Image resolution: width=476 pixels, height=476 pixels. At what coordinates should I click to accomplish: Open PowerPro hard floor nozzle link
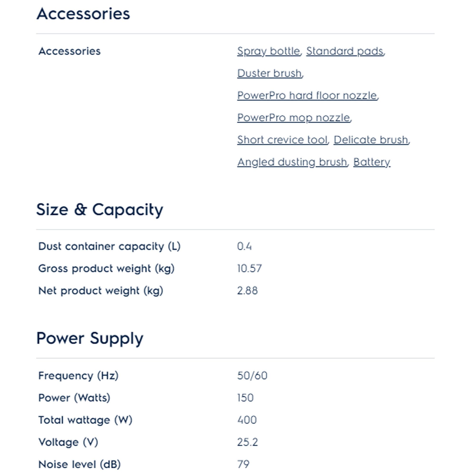pyautogui.click(x=307, y=96)
